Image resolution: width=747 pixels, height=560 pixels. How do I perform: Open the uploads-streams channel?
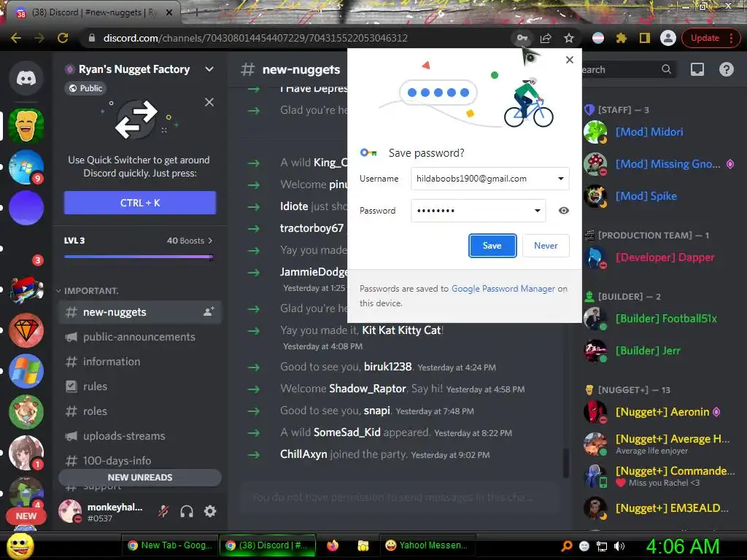(140, 436)
